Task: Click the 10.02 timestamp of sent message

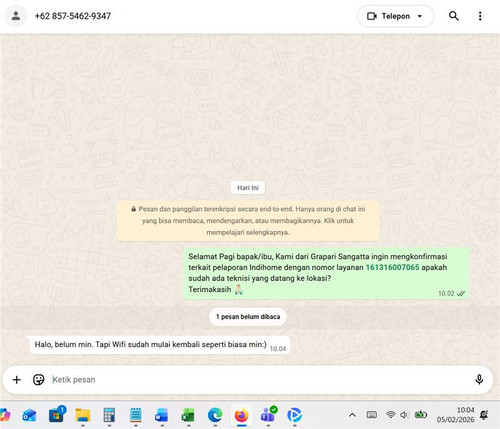Action: (x=446, y=294)
